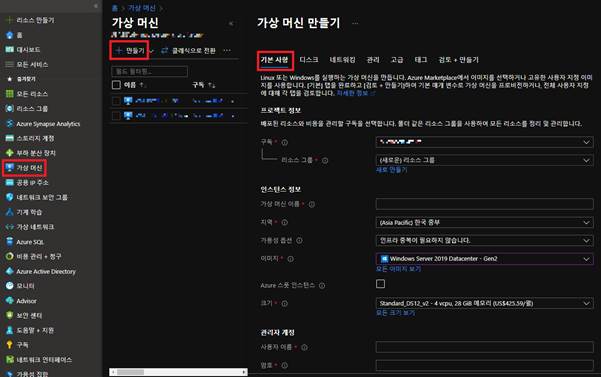Image resolution: width=601 pixels, height=377 pixels.
Task: Click the info icon beside 이미지
Action: 291,259
